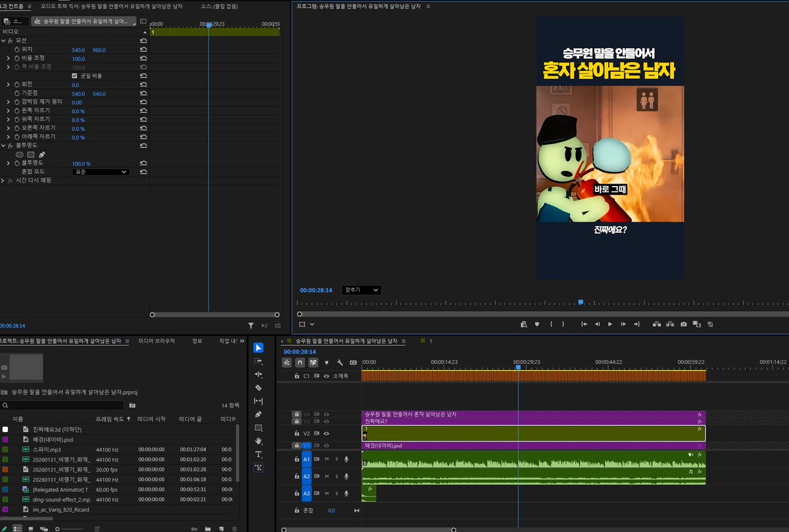Expand the 회전 property
This screenshot has height=532, width=789.
tap(9, 85)
